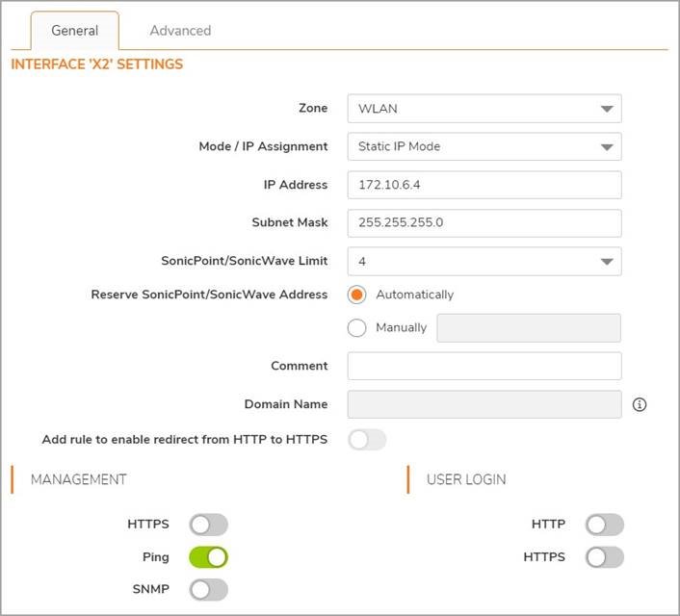Expand the Mode / IP Assignment dropdown
The image size is (680, 616).
(x=484, y=147)
